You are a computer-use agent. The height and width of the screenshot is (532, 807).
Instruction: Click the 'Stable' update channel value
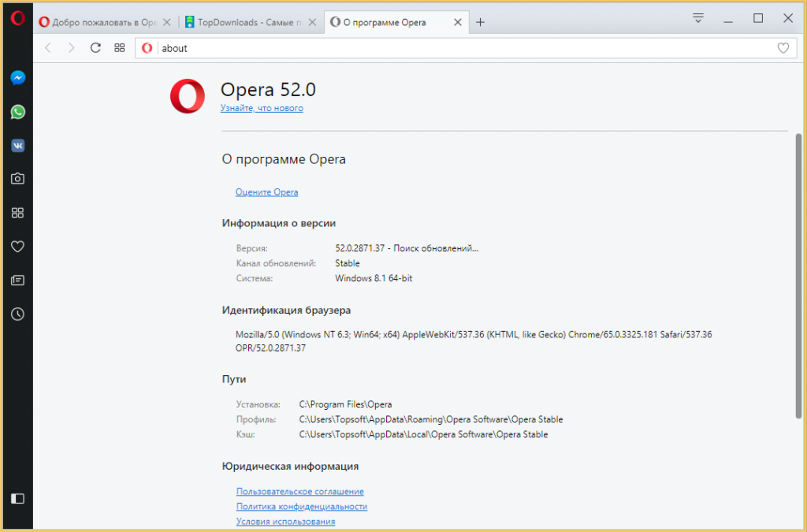pyautogui.click(x=348, y=263)
